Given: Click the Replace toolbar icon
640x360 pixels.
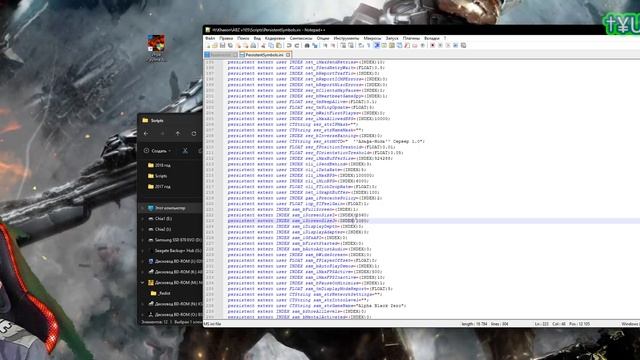Looking at the screenshot, I should (315, 45).
